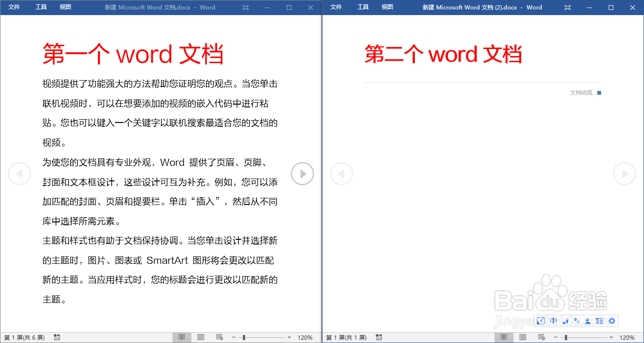
Task: Switch left window to Web Layout view
Action: tap(219, 337)
